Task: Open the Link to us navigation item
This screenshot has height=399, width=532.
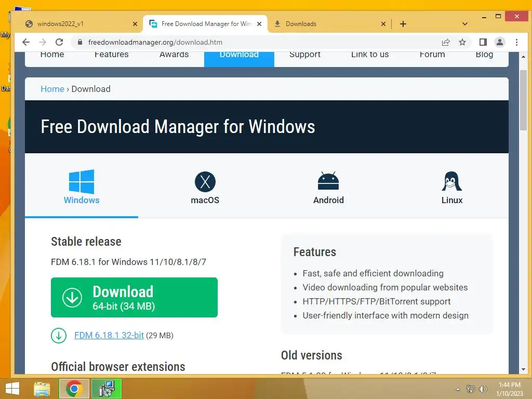Action: pyautogui.click(x=370, y=55)
